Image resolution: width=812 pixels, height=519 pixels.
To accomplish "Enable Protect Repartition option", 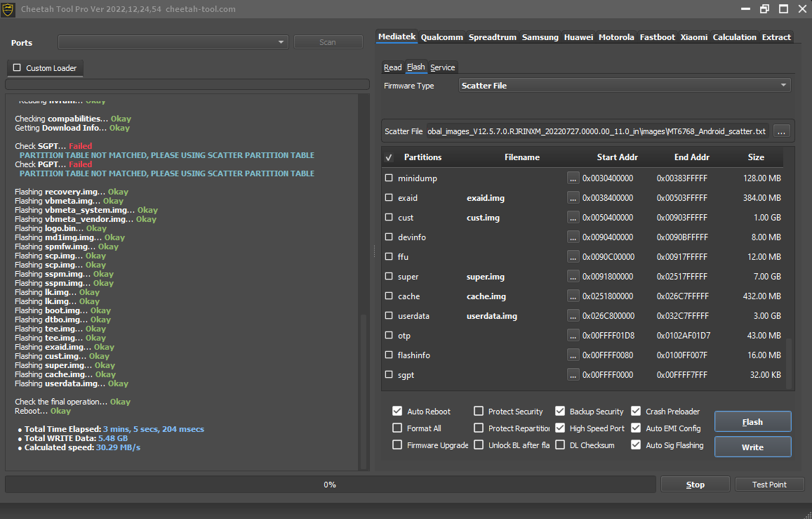I will [x=479, y=428].
